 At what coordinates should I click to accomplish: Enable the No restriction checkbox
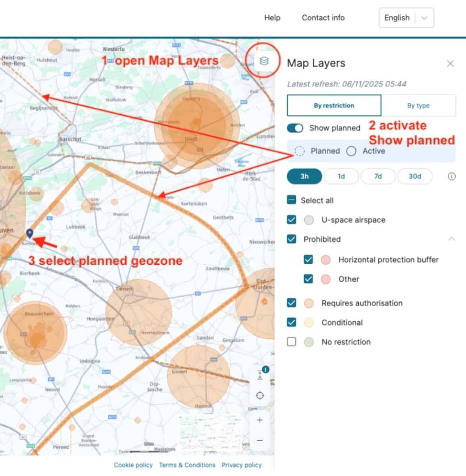pyautogui.click(x=291, y=342)
